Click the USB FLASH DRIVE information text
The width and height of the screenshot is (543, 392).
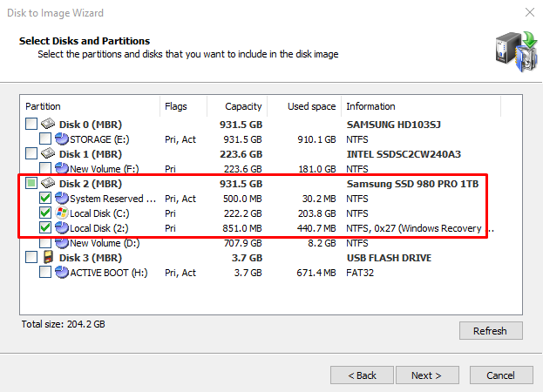390,258
